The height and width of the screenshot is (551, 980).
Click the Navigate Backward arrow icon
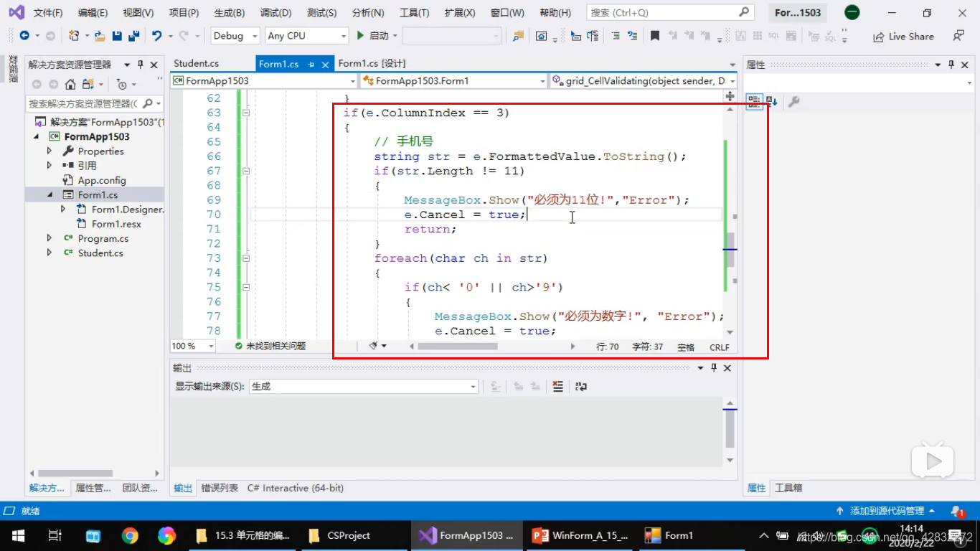click(24, 36)
